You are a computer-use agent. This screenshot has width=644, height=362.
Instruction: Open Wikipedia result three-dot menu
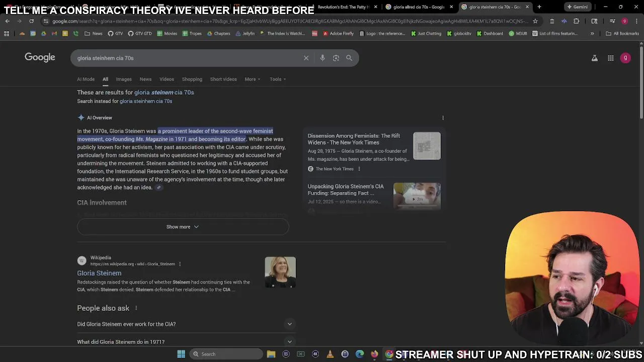click(180, 264)
